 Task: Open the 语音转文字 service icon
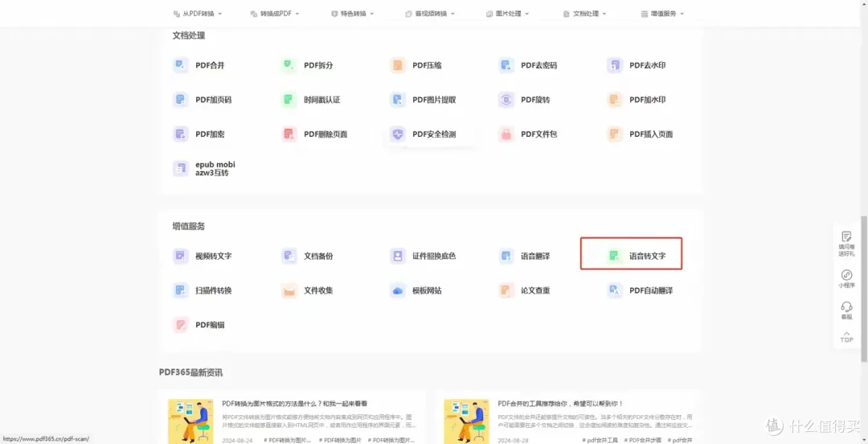coord(615,256)
